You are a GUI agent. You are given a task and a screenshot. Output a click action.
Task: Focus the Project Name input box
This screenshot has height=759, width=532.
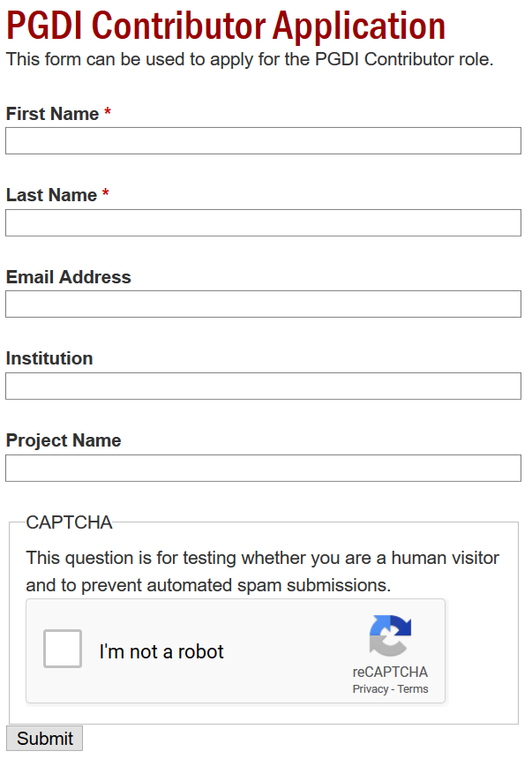click(263, 468)
